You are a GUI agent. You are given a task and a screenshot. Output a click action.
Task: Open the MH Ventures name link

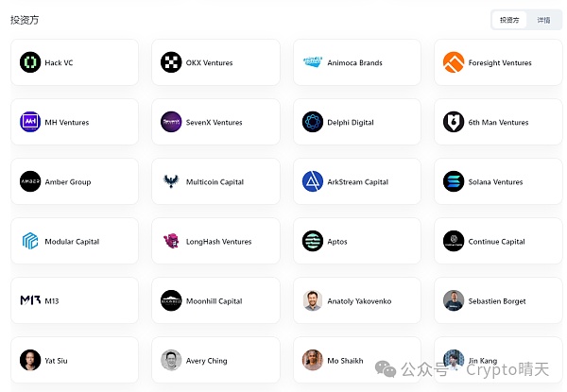tap(67, 122)
